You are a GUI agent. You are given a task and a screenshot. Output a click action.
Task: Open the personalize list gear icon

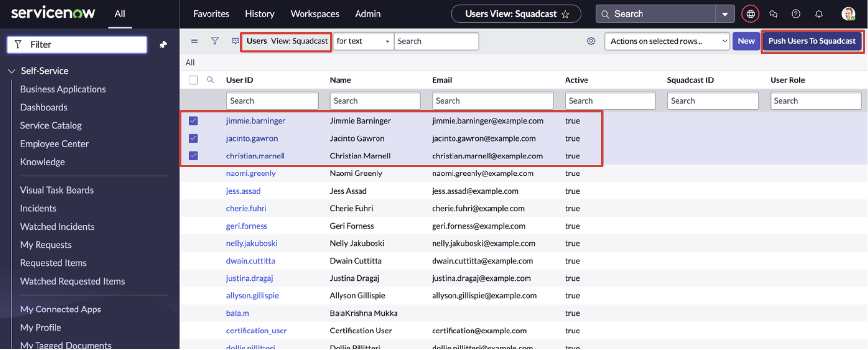coord(591,41)
